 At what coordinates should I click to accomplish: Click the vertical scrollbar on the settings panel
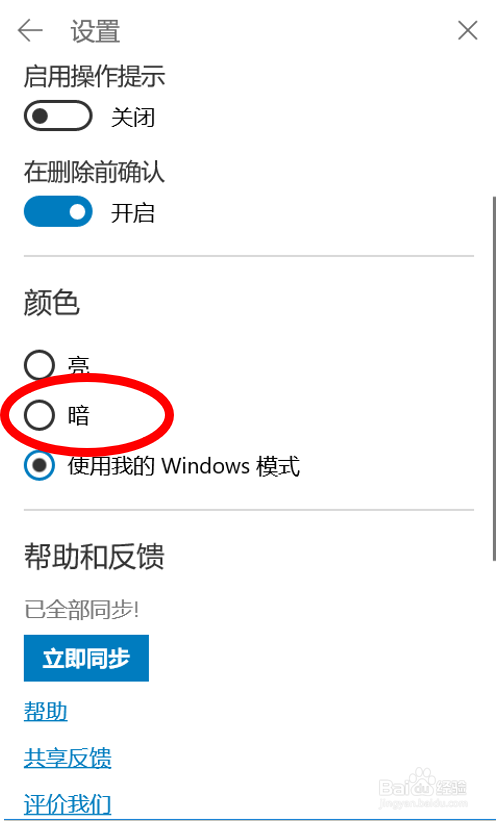click(493, 378)
